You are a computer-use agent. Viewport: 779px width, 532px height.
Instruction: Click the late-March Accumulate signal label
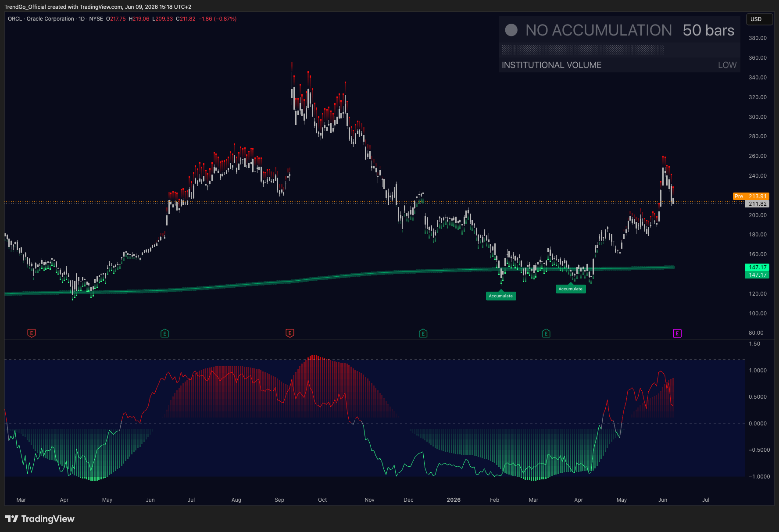pyautogui.click(x=571, y=289)
